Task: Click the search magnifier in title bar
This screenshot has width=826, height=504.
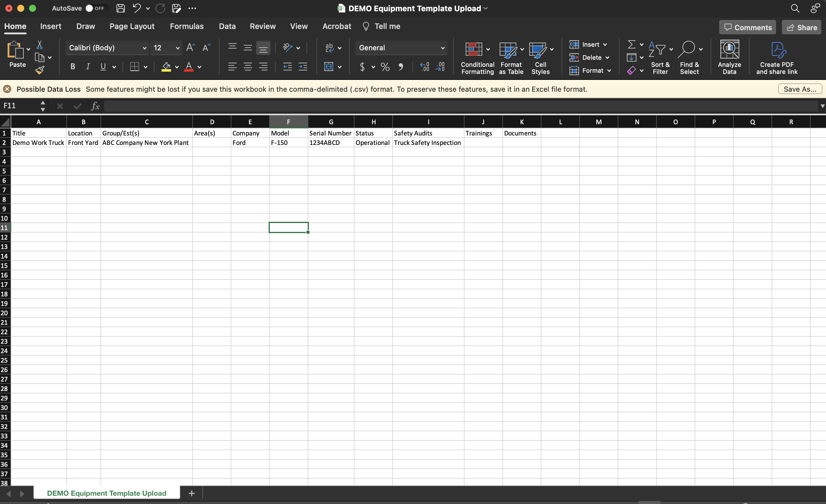Action: (x=795, y=8)
